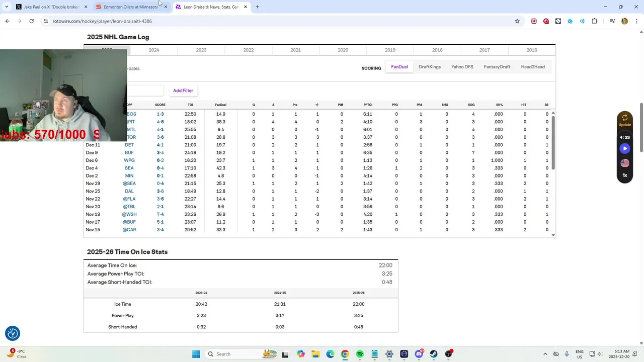Open the 9-4 score link versus SEA
Image resolution: width=644 pixels, height=362 pixels.
(x=160, y=168)
